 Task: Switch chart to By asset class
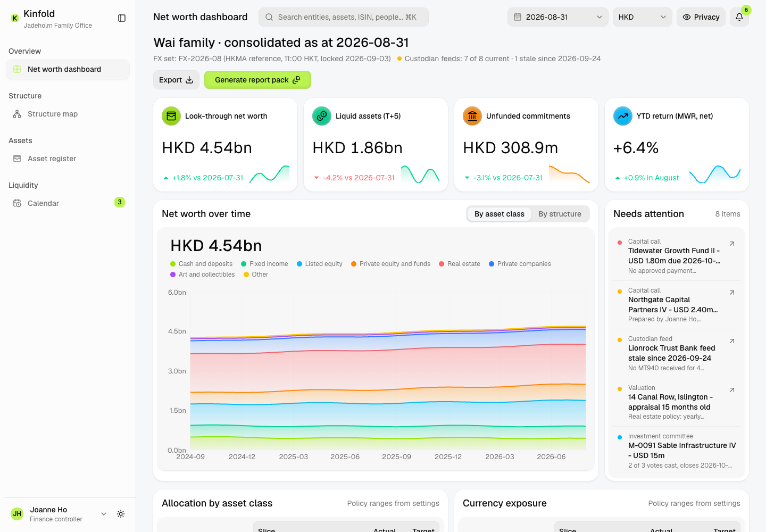pyautogui.click(x=499, y=214)
